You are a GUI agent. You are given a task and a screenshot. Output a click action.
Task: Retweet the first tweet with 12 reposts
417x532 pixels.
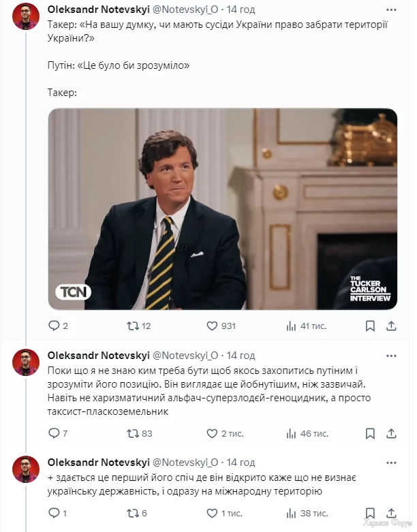[x=138, y=326]
